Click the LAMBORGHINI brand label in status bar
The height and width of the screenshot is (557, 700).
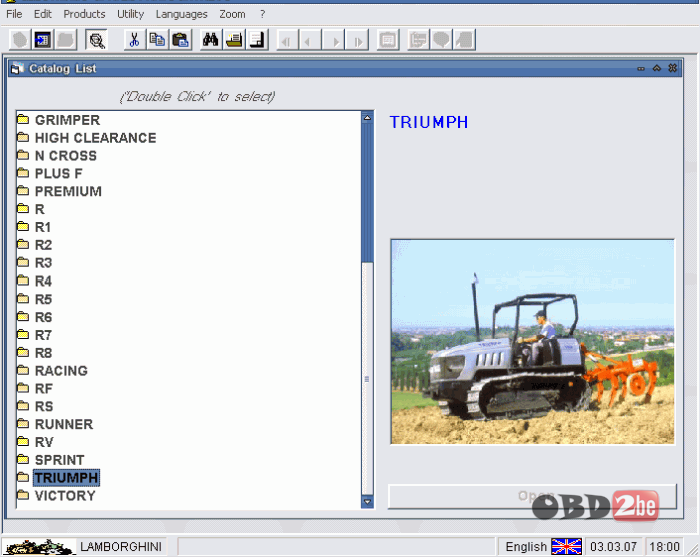[x=121, y=547]
